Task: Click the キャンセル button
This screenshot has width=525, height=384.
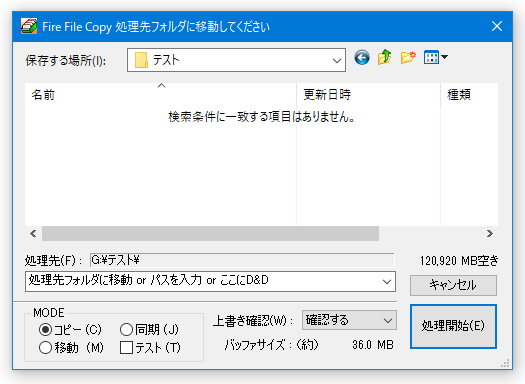Action: (453, 285)
